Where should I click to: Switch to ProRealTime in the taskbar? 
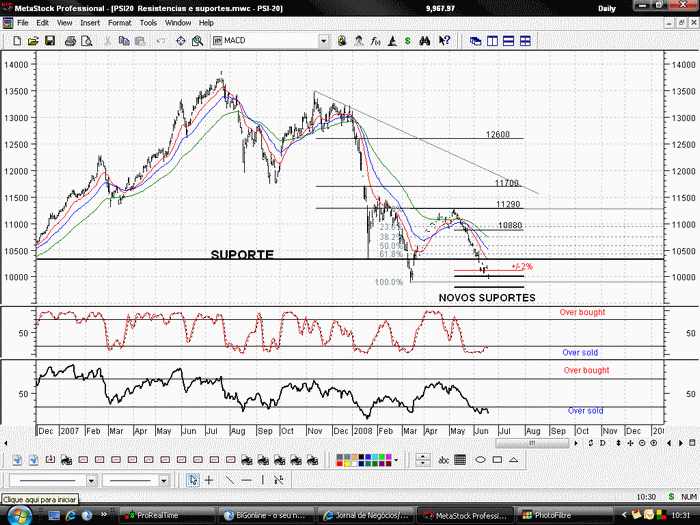pos(167,515)
